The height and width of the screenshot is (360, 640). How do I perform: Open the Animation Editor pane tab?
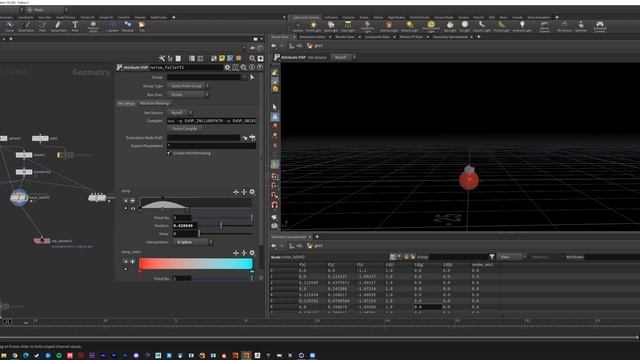[313, 37]
